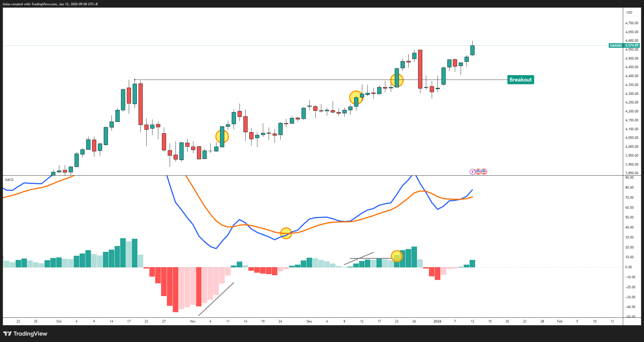Open the right US flag economic event
The height and width of the screenshot is (342, 644).
(484, 172)
